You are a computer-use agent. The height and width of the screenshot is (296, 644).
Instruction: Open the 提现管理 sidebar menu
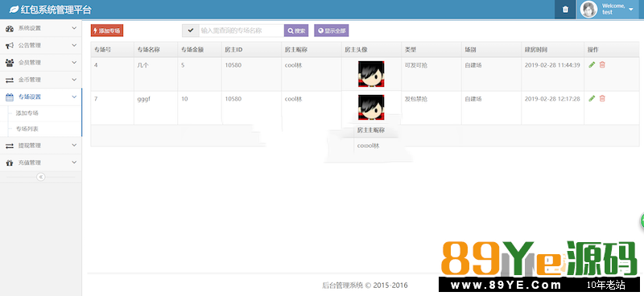(41, 146)
